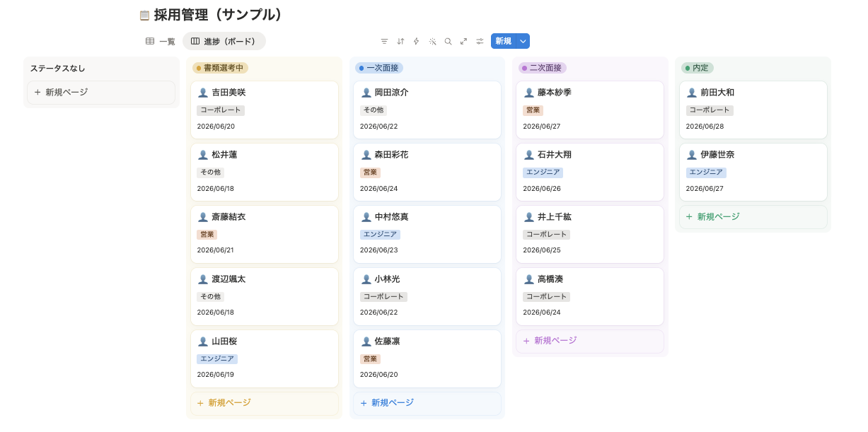Viewport: 868px width, 432px height.
Task: Add new page in 内定 column
Action: [x=753, y=217]
